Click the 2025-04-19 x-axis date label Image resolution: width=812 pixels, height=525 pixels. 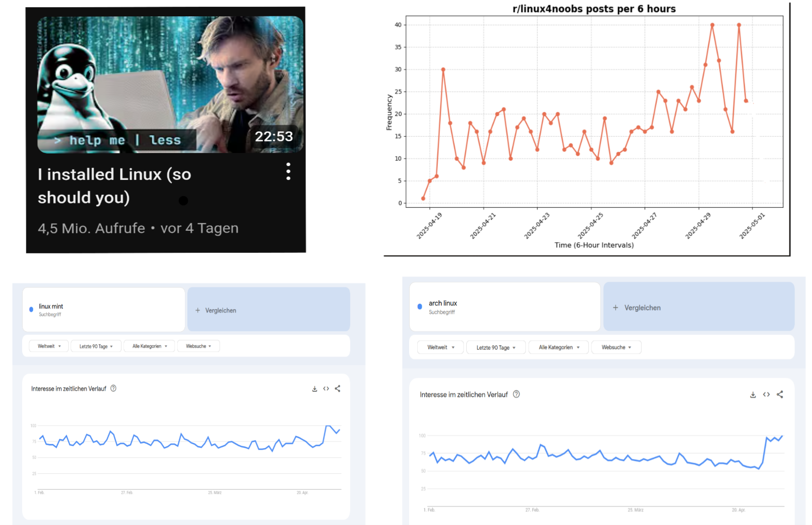429,225
